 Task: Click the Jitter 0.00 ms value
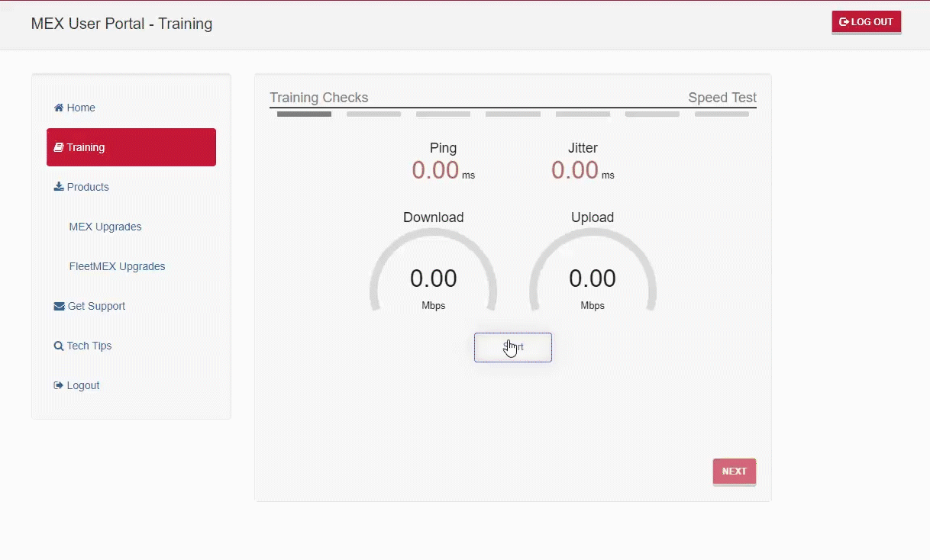(x=583, y=170)
